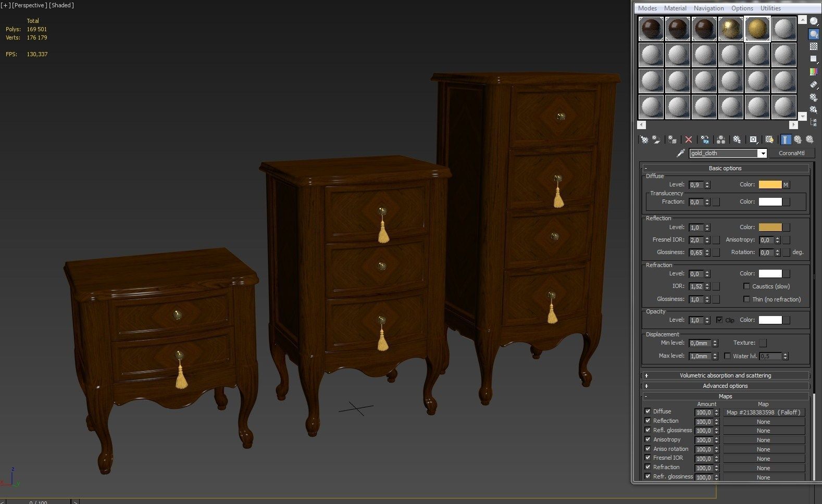This screenshot has width=822, height=504.
Task: Click the Video Color Check icon
Action: click(x=814, y=72)
